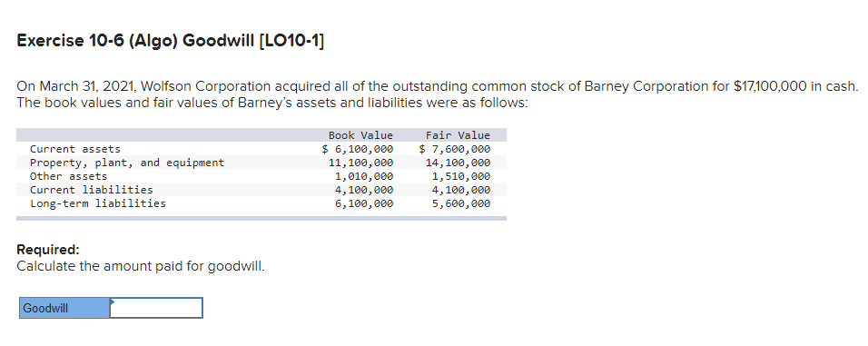Select the Property, plant, and equipment row label
The height and width of the screenshot is (346, 868).
point(127,163)
